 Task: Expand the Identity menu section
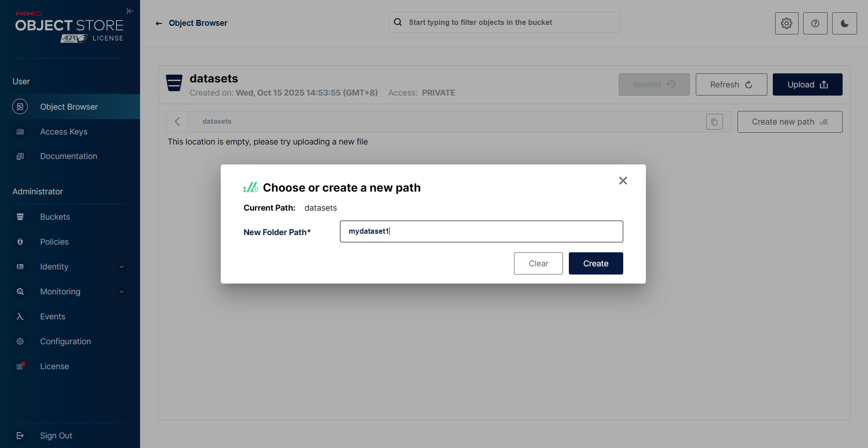pyautogui.click(x=121, y=267)
